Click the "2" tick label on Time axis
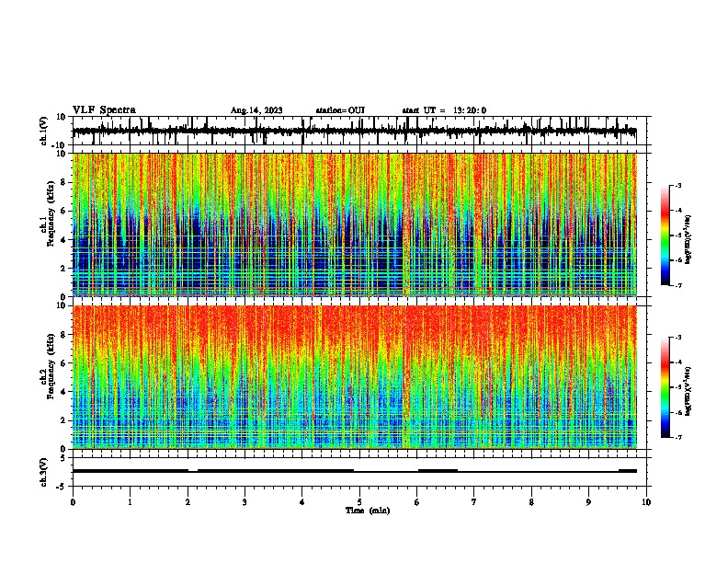 [x=188, y=502]
